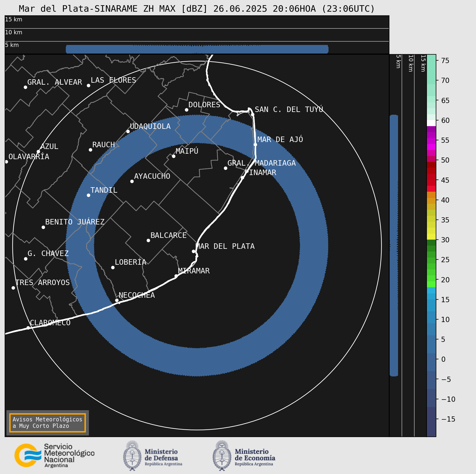Click the GRAL. ALVEAR city label
The height and width of the screenshot is (474, 476).
point(55,82)
